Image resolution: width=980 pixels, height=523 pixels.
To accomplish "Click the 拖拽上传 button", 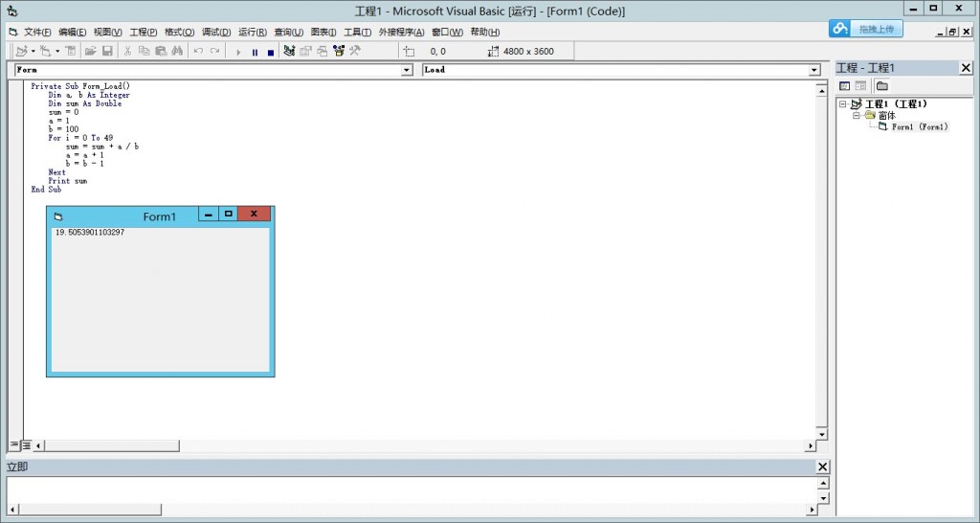I will point(879,30).
